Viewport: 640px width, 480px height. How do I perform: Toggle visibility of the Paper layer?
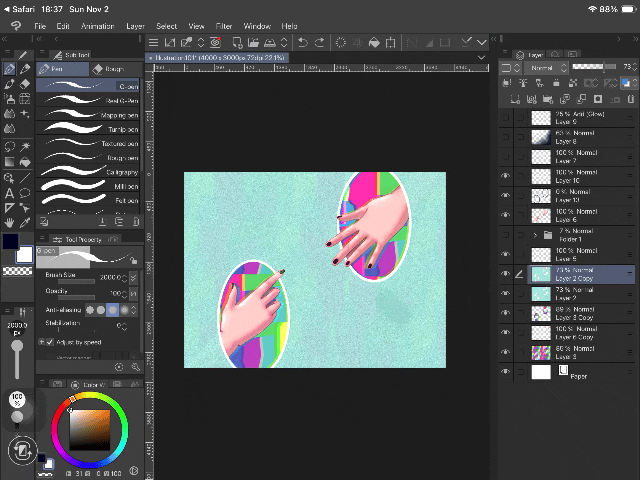pos(505,371)
